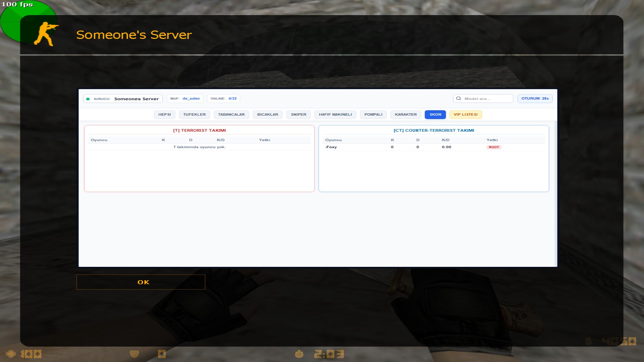The width and height of the screenshot is (644, 362).
Task: Open the HEPSI tab
Action: [164, 115]
